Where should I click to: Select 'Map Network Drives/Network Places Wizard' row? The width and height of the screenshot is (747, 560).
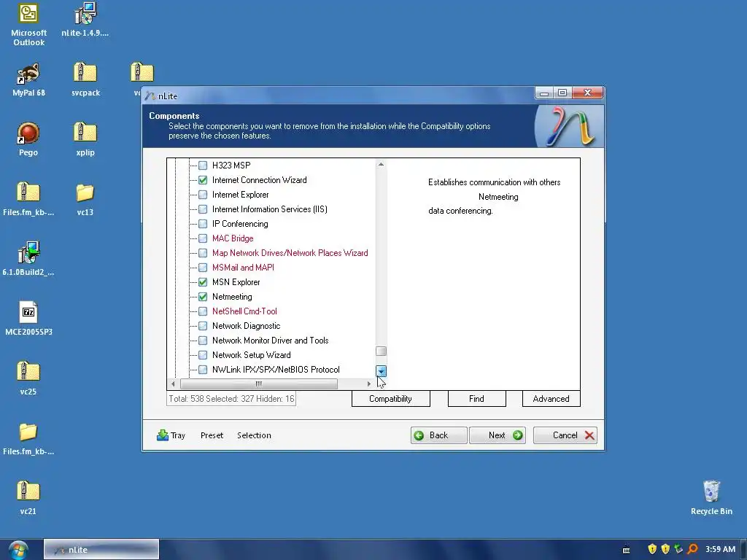tap(290, 253)
